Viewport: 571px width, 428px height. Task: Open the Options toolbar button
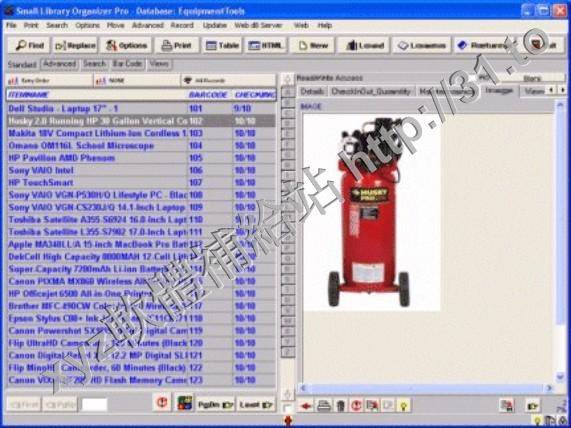126,46
